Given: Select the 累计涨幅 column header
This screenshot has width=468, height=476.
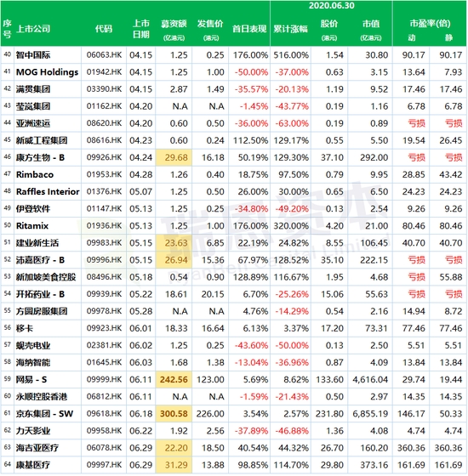Looking at the screenshot, I should (x=290, y=29).
